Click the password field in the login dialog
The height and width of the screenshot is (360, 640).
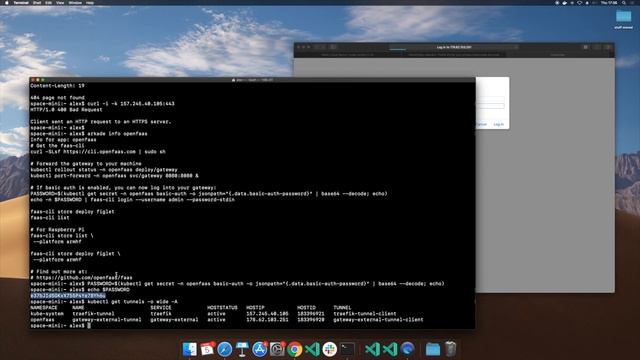490,106
